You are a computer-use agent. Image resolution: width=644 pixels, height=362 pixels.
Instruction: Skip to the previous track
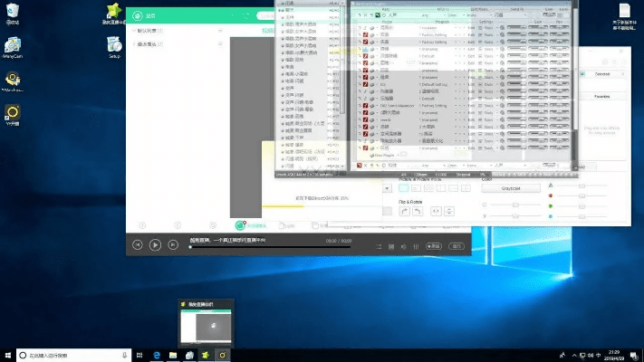[137, 244]
